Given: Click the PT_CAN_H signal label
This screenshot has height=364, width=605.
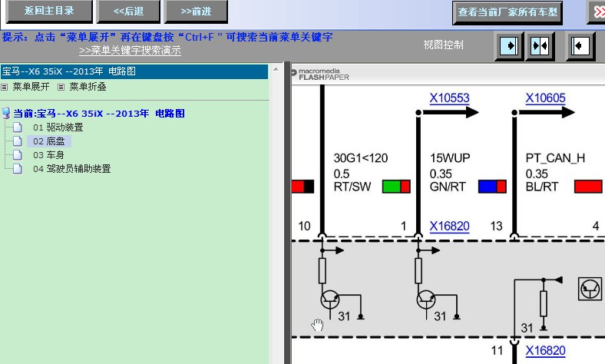Looking at the screenshot, I should click(555, 158).
